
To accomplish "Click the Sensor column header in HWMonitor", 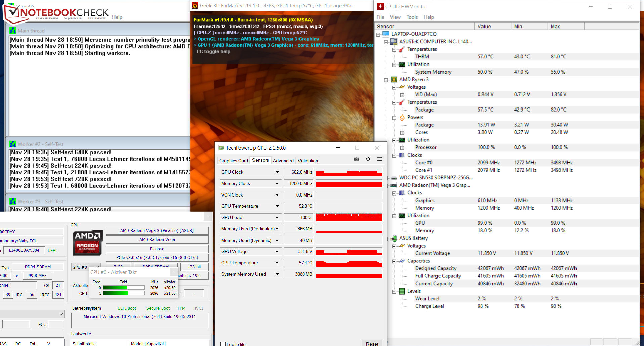I will (x=424, y=26).
